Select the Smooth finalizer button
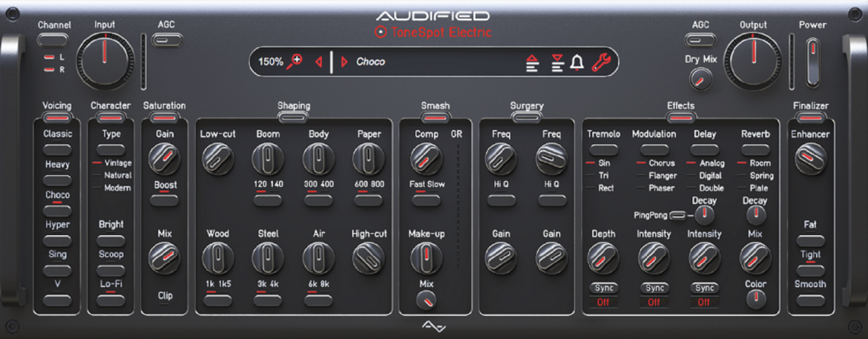 click(810, 300)
